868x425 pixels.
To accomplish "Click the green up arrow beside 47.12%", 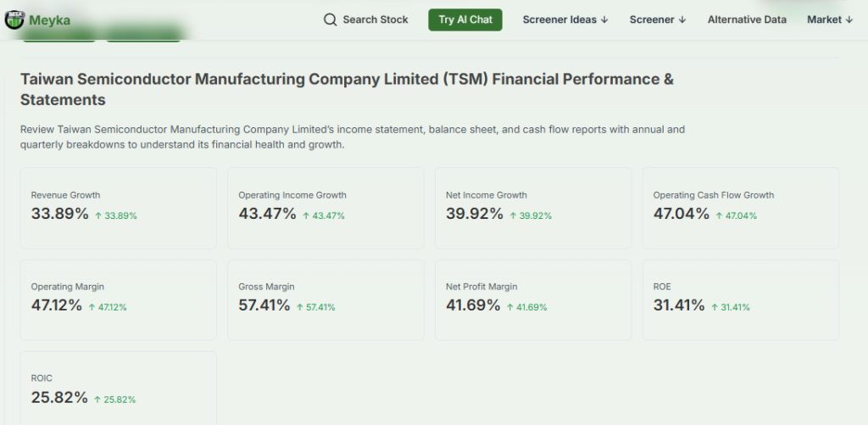I will [92, 308].
